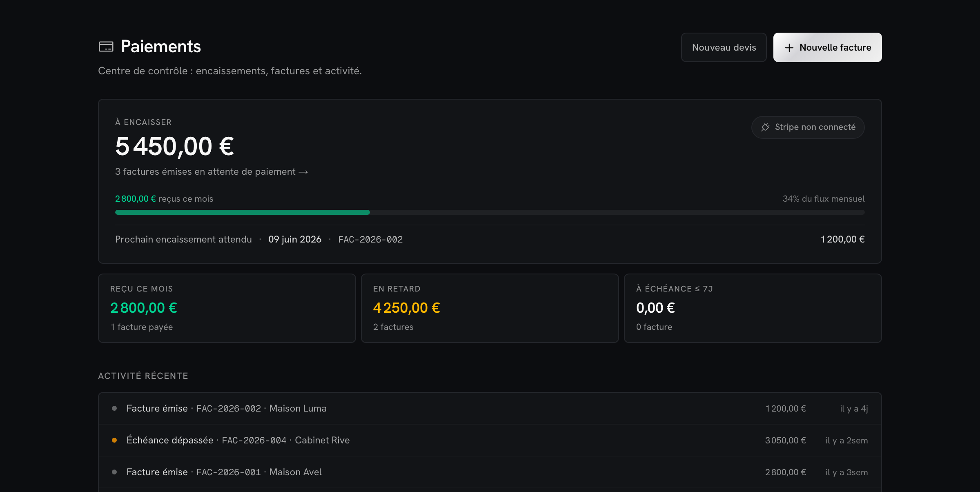Click the arrow after en attente de paiement

(x=303, y=172)
